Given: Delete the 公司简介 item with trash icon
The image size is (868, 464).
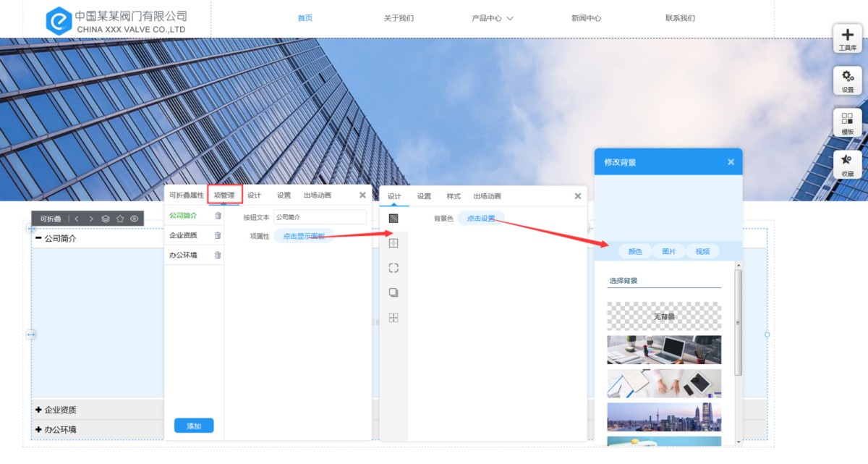Looking at the screenshot, I should 218,216.
